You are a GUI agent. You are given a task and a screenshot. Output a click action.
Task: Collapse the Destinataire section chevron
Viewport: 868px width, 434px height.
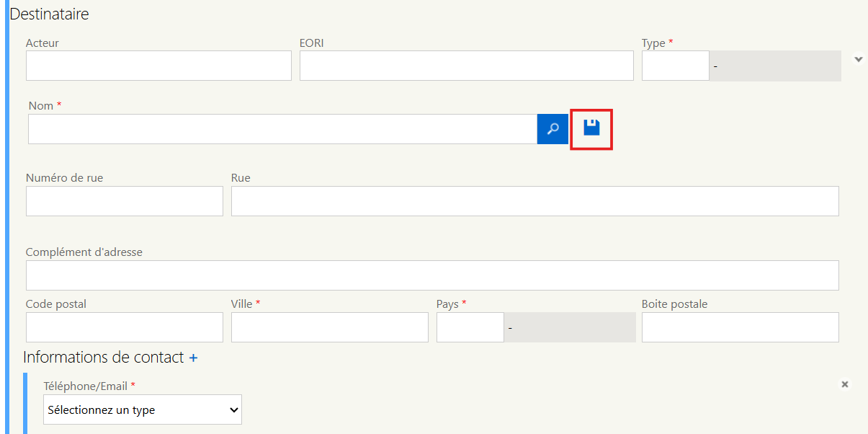click(858, 59)
